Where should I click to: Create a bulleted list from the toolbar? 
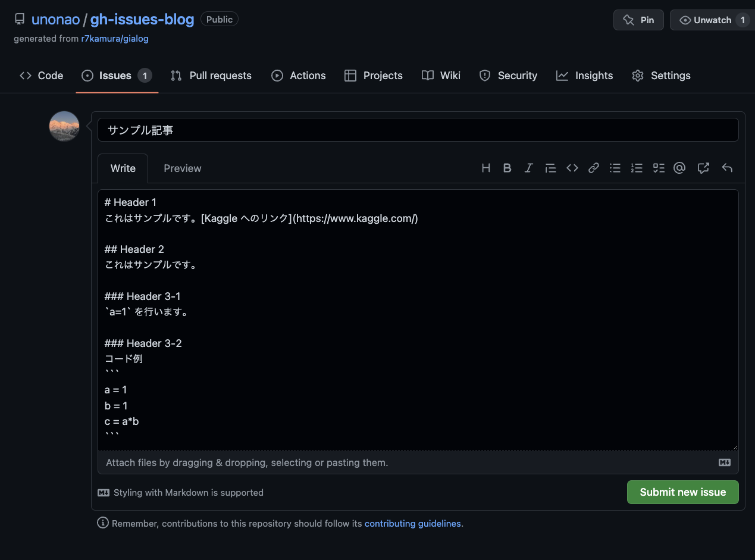click(x=615, y=168)
